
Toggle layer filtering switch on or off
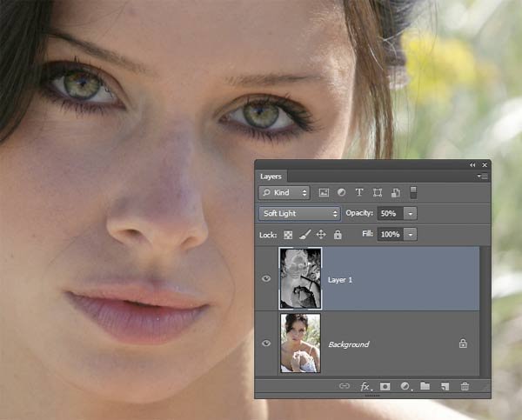413,192
